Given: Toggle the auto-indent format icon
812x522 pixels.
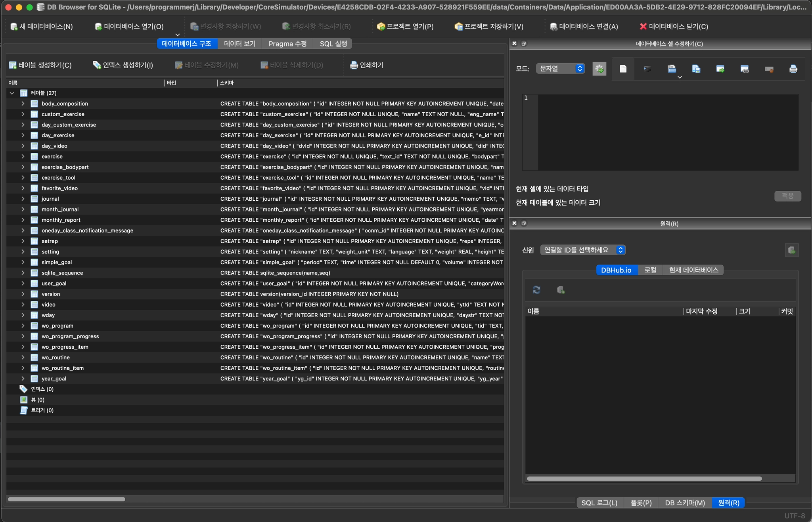Looking at the screenshot, I should (647, 69).
